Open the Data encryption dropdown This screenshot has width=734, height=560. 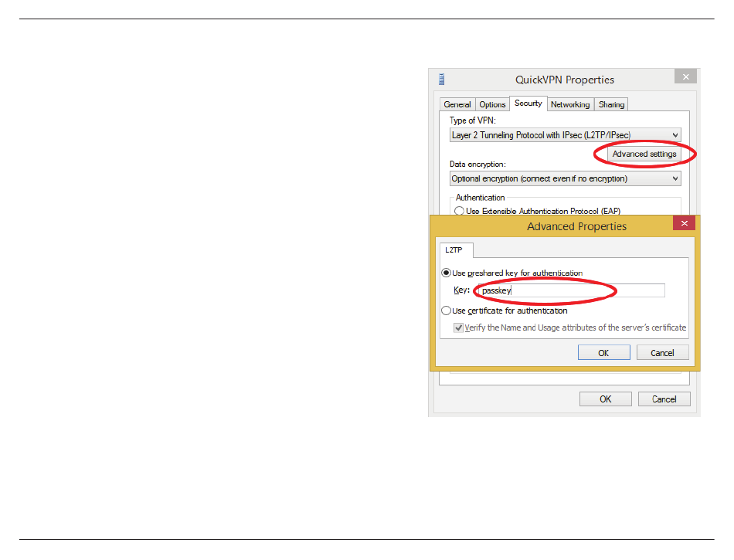click(565, 178)
